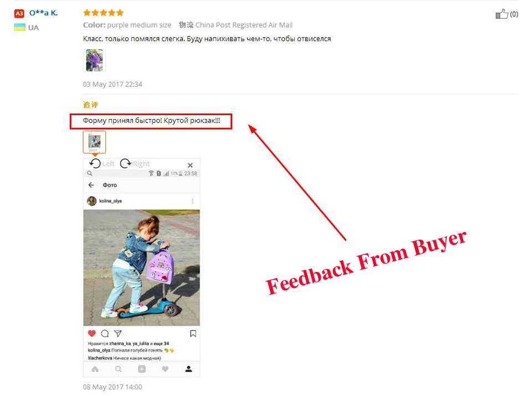
Task: Rotate the review photo right
Action: 135,164
